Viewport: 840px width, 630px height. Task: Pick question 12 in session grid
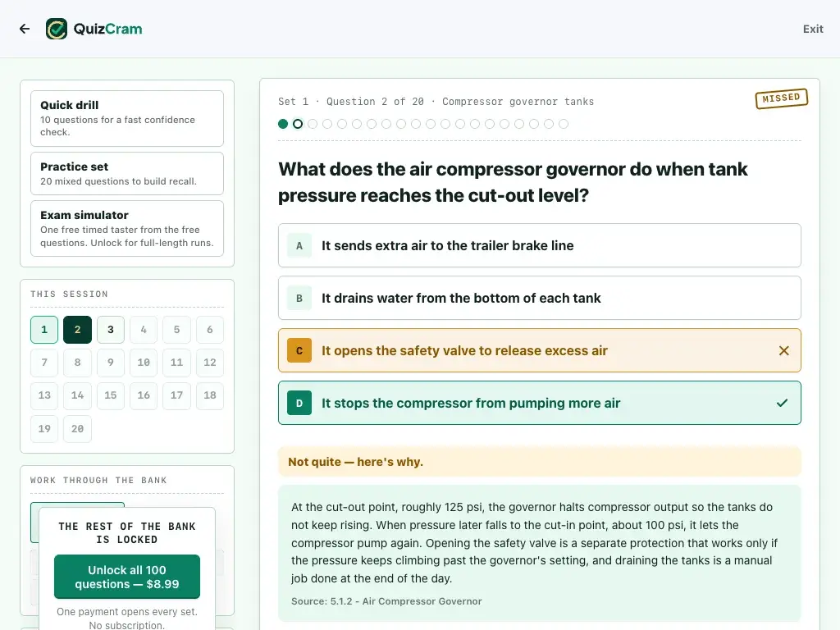(210, 363)
